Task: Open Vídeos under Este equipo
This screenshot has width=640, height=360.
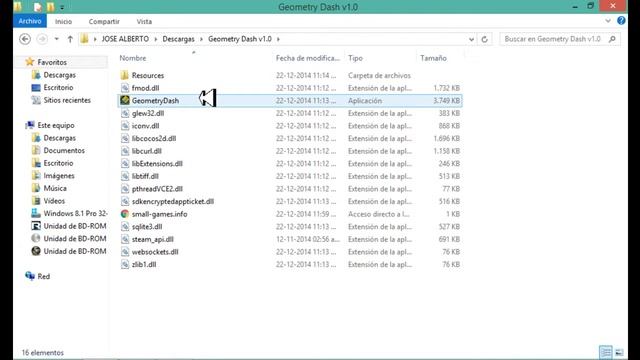Action: 54,201
